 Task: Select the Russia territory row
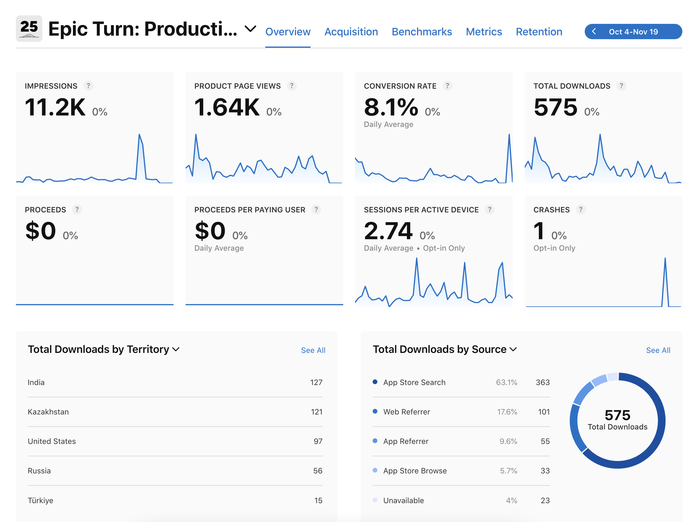coord(175,471)
